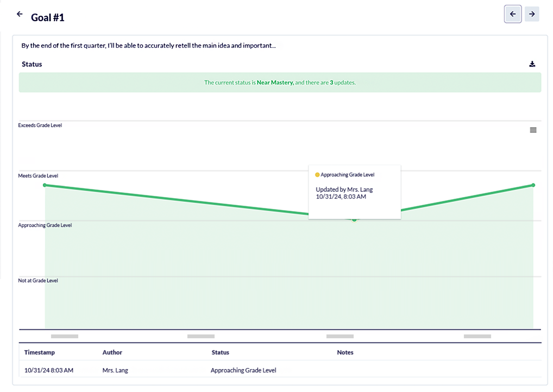Image resolution: width=553 pixels, height=392 pixels.
Task: Click the Notes column header
Action: (345, 352)
